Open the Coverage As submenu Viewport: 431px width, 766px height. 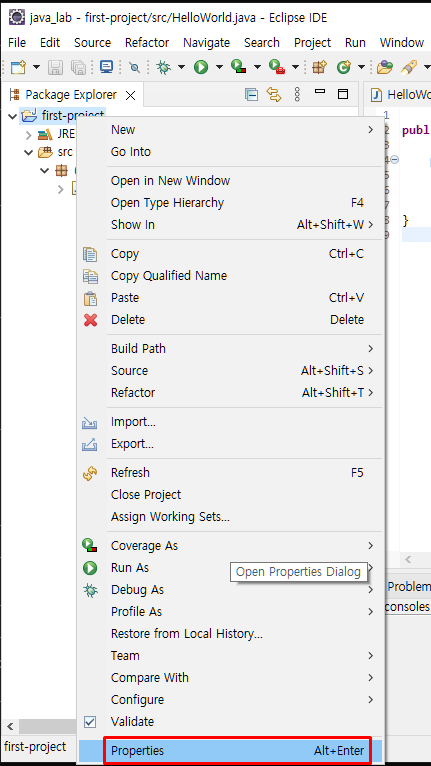click(230, 546)
